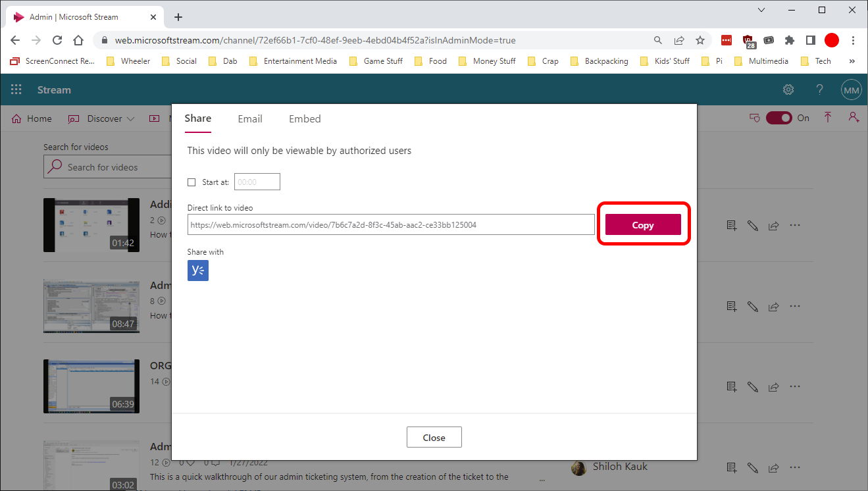This screenshot has width=868, height=491.
Task: Open Money Stuff bookmarks folder
Action: coord(487,61)
